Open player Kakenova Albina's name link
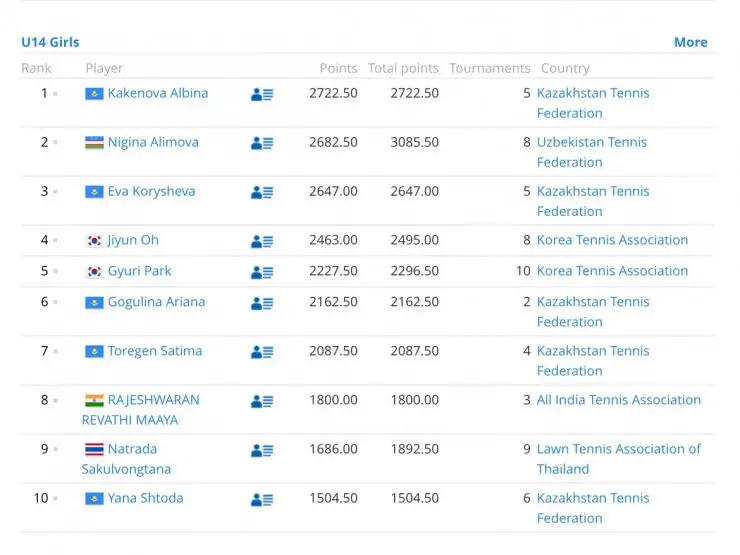740x555 pixels. 158,93
